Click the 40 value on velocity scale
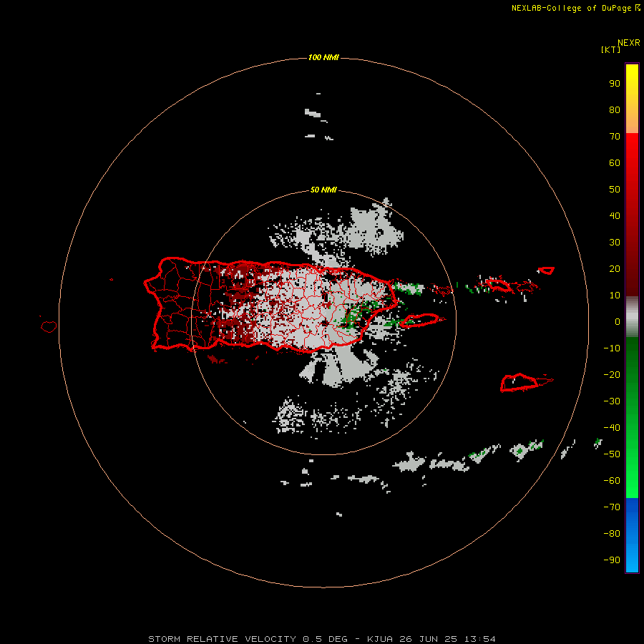The height and width of the screenshot is (644, 644). pos(615,215)
